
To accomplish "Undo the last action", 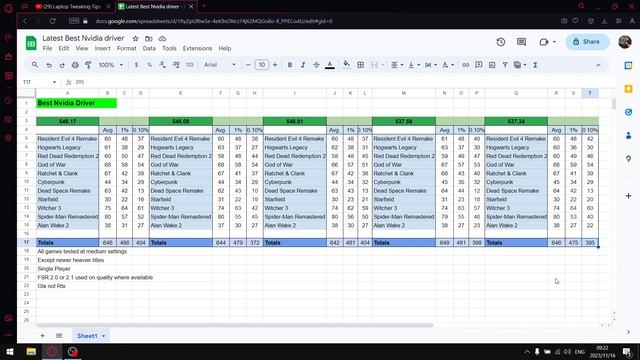I will [49, 65].
